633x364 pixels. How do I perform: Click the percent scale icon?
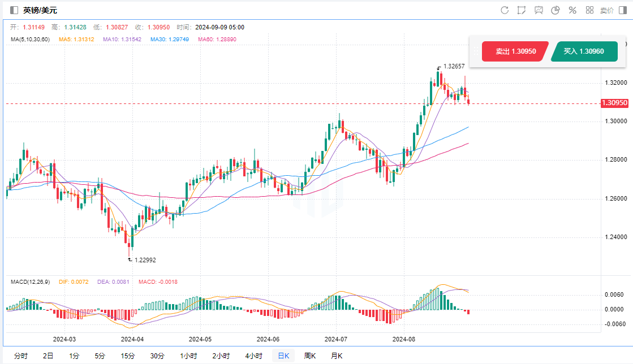click(572, 10)
